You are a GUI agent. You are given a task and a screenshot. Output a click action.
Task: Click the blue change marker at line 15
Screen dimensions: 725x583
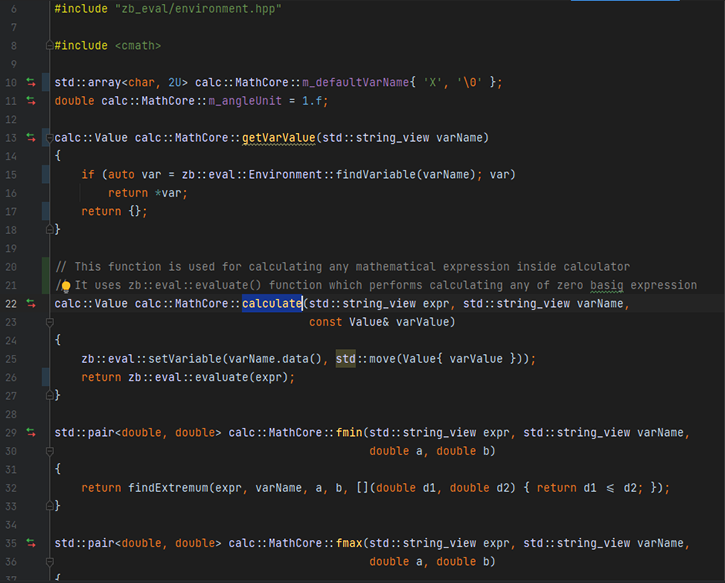pos(46,175)
